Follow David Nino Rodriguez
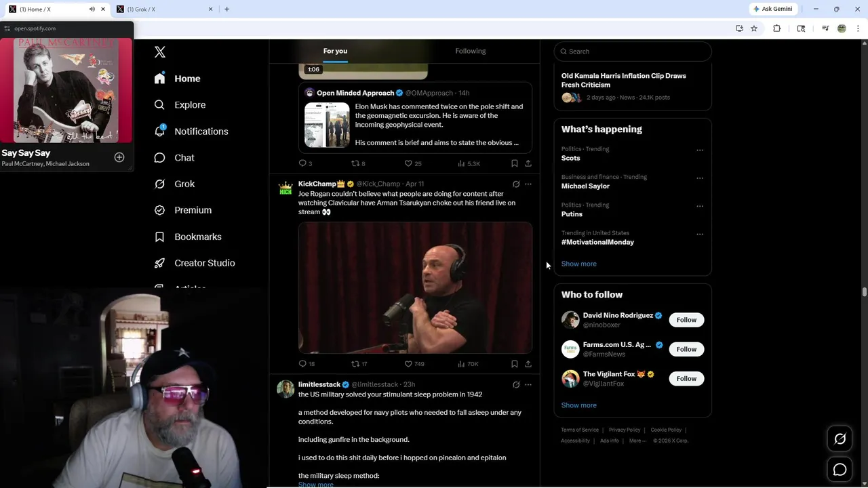The image size is (868, 488). coord(686,320)
